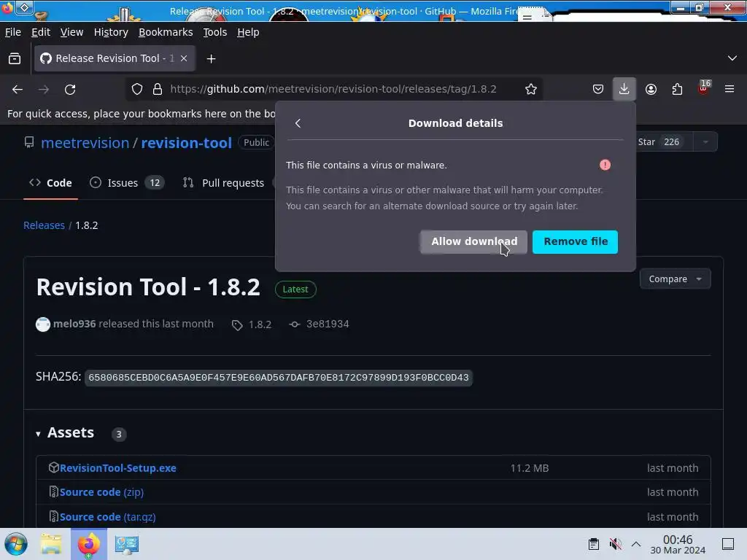
Task: Click the red malware warning icon
Action: (x=605, y=165)
